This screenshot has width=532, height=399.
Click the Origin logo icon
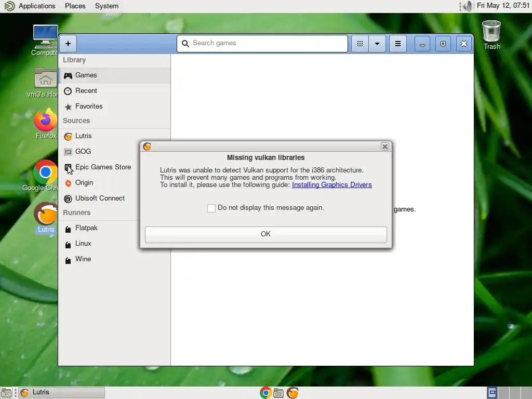coord(68,183)
